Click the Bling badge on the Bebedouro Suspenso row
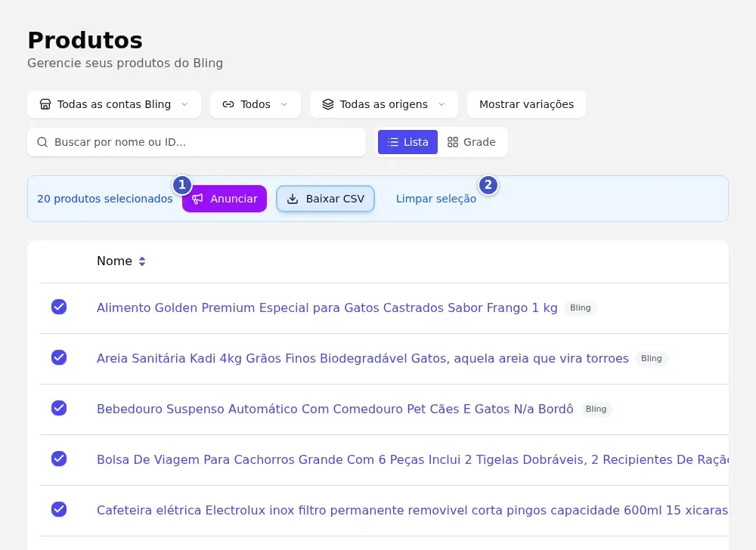This screenshot has width=756, height=550. click(596, 409)
